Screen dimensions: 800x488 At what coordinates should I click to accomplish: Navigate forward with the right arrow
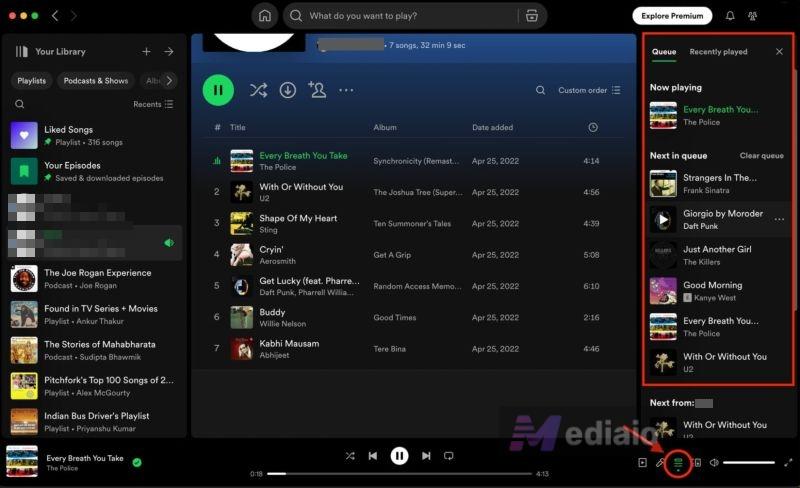pos(73,16)
